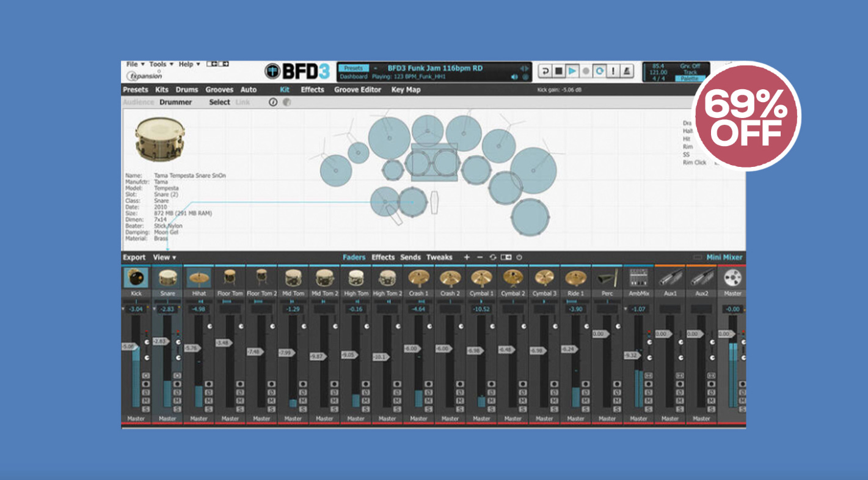
Task: Switch mixer to Sends view
Action: [410, 257]
